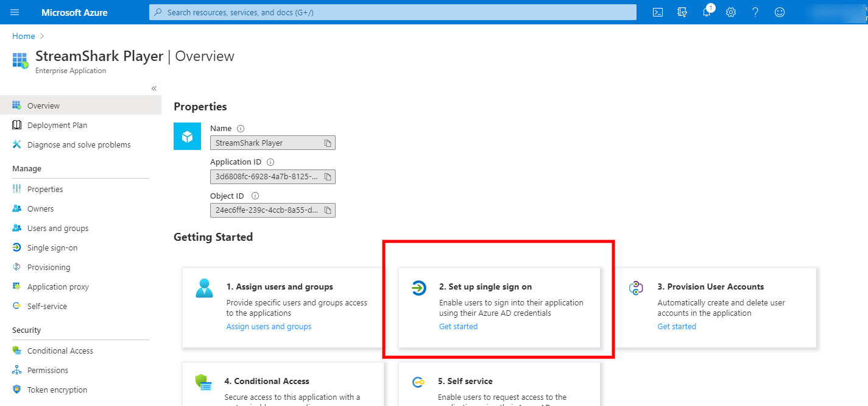
Task: Click the Home breadcrumb link
Action: tap(24, 37)
